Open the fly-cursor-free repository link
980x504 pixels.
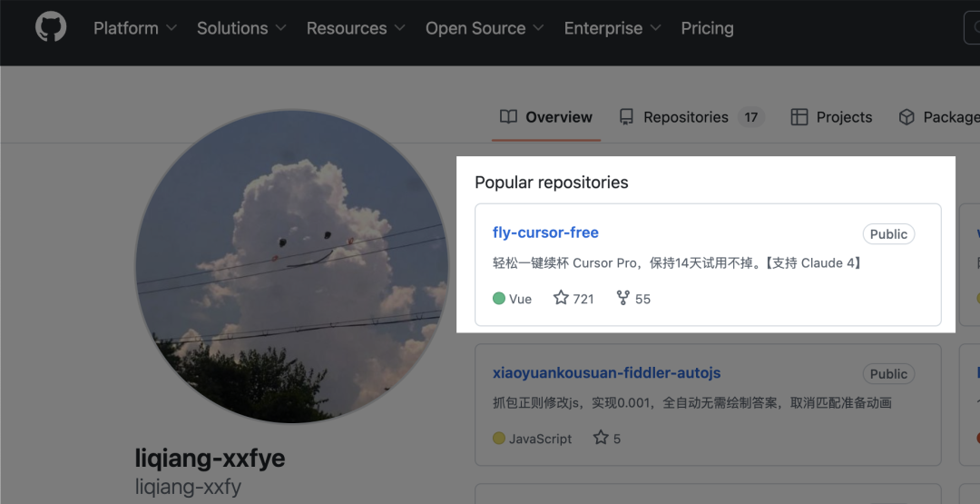pyautogui.click(x=545, y=232)
